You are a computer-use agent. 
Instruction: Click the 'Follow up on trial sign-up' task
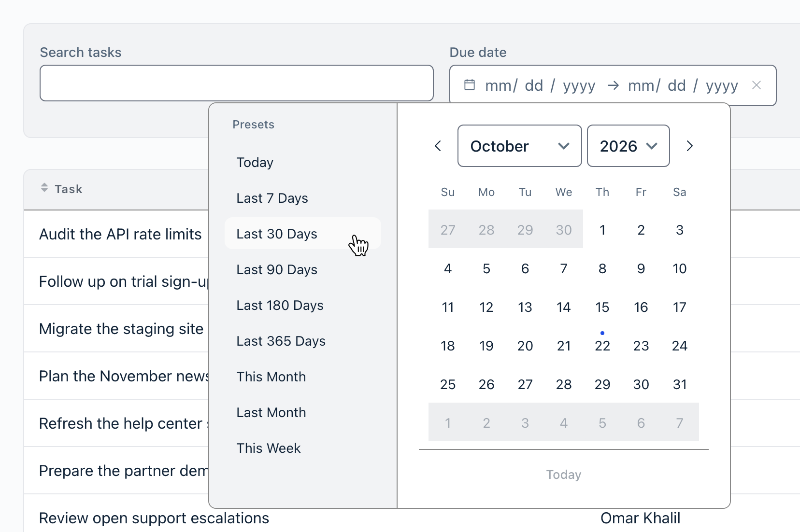124,281
